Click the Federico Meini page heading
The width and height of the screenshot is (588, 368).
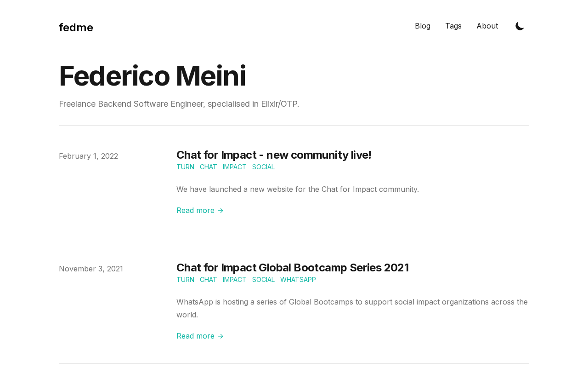(152, 76)
